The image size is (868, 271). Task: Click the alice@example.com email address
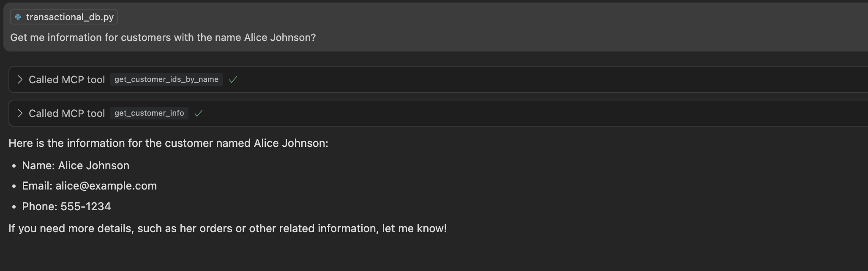[x=106, y=186]
